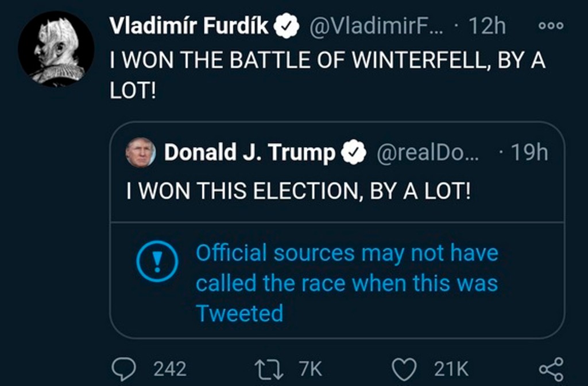Open the 'Official sources may not have called' notice
This screenshot has width=588, height=386.
[x=347, y=283]
